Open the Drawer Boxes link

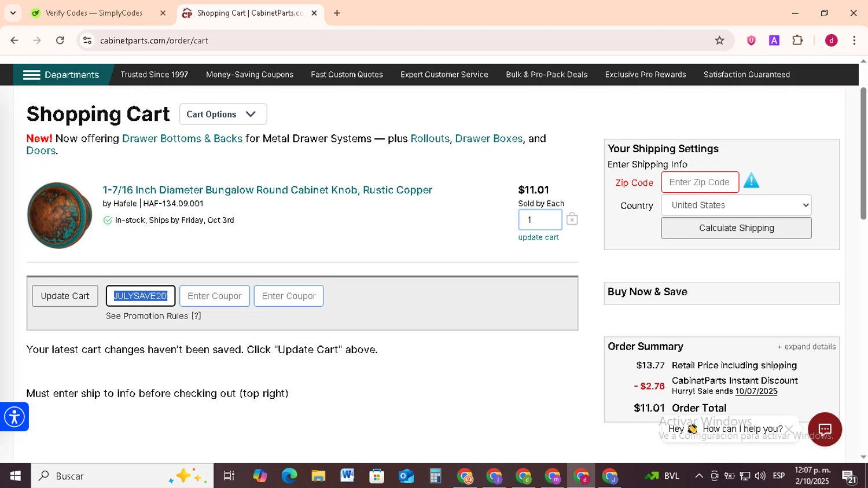[x=488, y=138]
